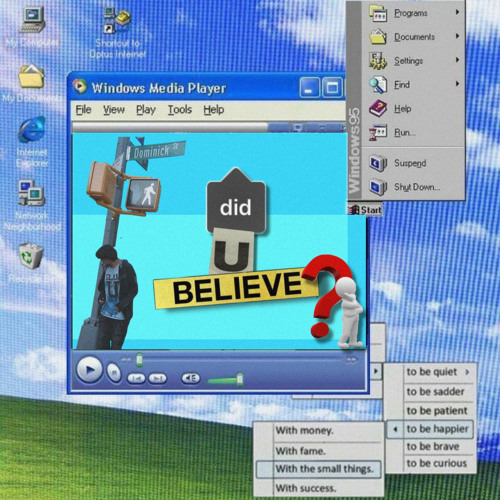Click the right arrow button left of 'to be quiet'
The image size is (500, 500).
[376, 371]
